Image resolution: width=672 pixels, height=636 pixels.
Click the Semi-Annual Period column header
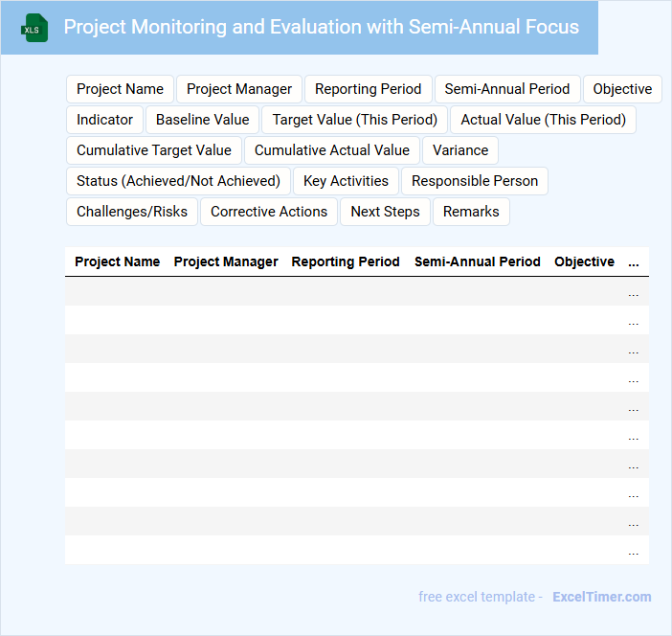pyautogui.click(x=477, y=261)
